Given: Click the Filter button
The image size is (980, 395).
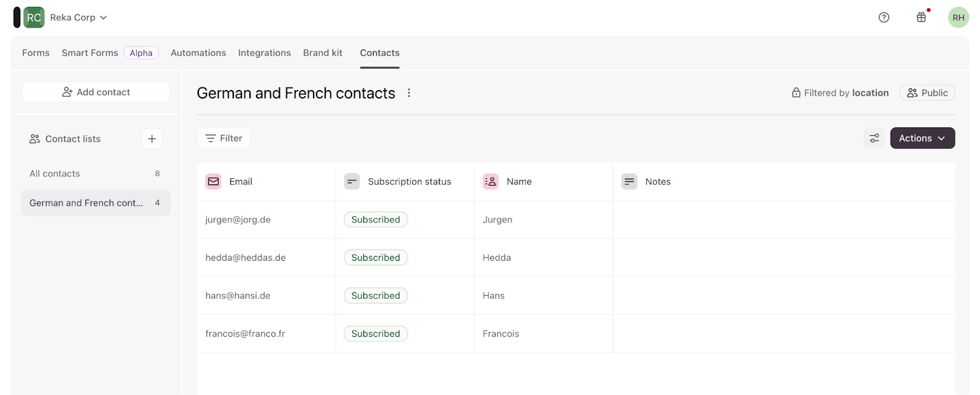Looking at the screenshot, I should (224, 138).
